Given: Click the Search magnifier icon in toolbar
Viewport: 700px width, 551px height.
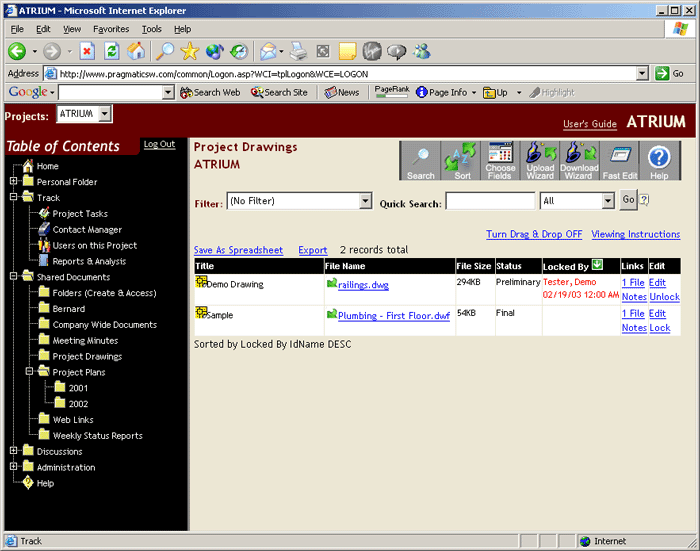Looking at the screenshot, I should point(421,160).
